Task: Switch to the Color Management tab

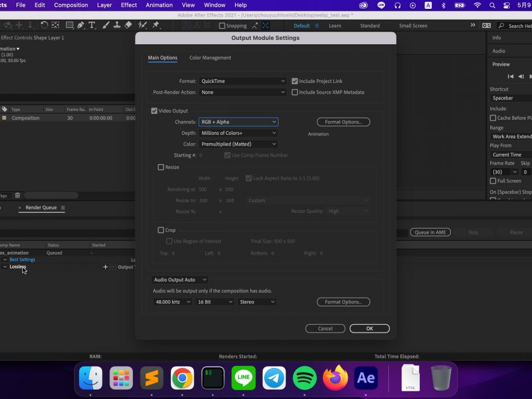Action: click(210, 58)
